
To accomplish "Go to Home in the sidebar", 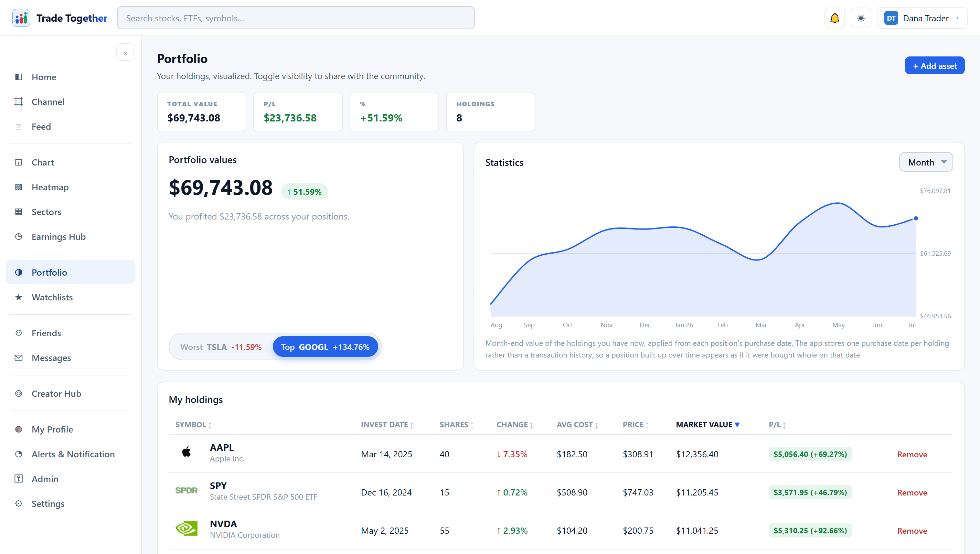I will tap(71, 77).
